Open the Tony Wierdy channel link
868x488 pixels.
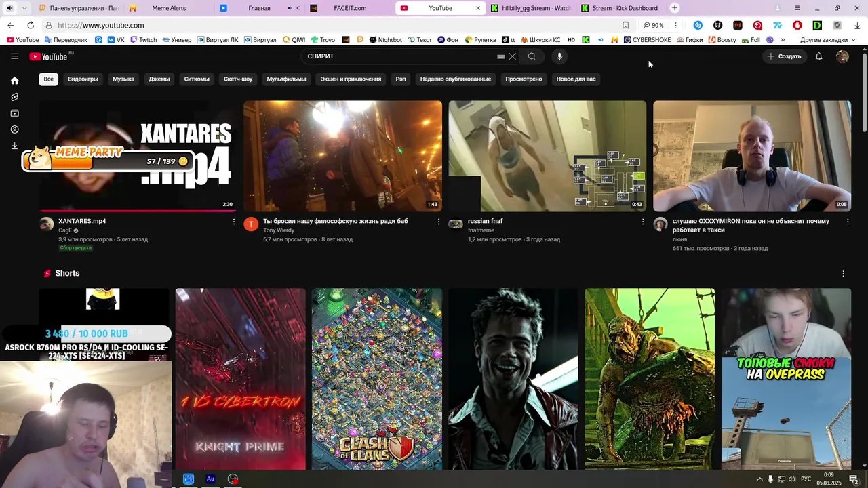pos(279,230)
